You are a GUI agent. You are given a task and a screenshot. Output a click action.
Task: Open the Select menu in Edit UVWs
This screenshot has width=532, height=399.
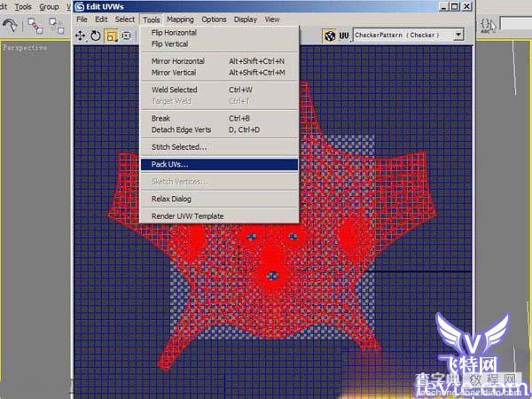pyautogui.click(x=124, y=20)
